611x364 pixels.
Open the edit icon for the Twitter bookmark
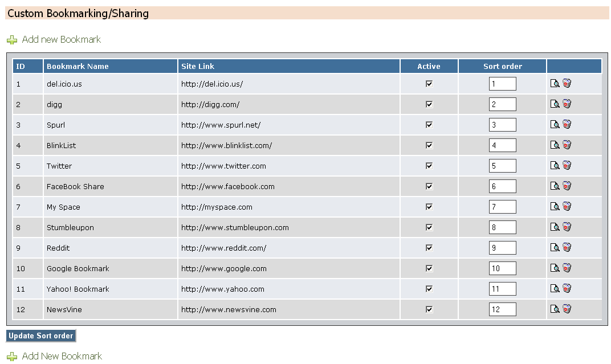555,165
